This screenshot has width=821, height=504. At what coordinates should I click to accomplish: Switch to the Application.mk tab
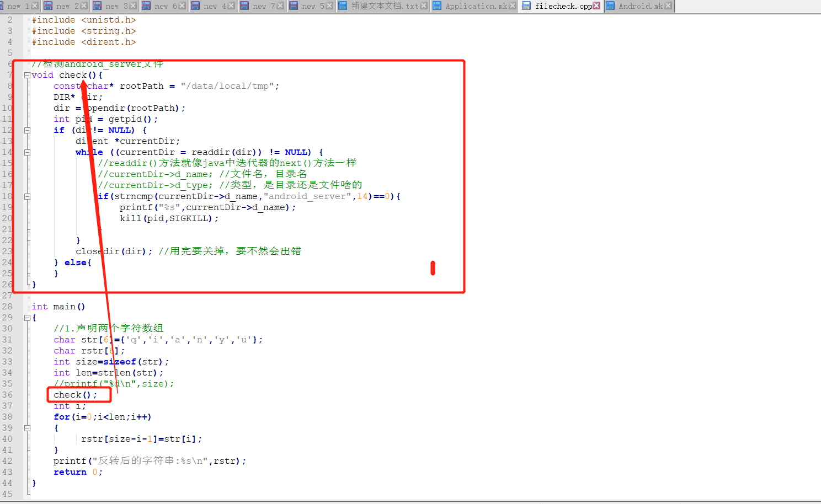[x=476, y=6]
